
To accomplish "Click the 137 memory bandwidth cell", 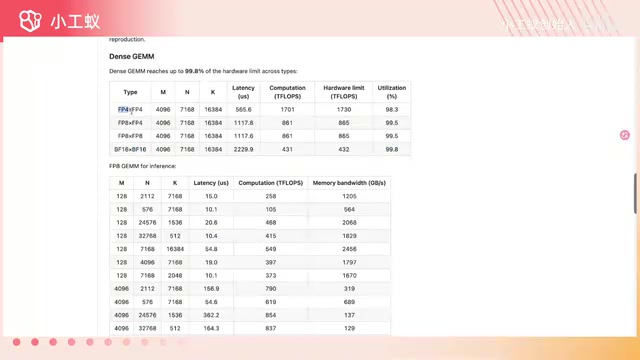I will tap(349, 315).
